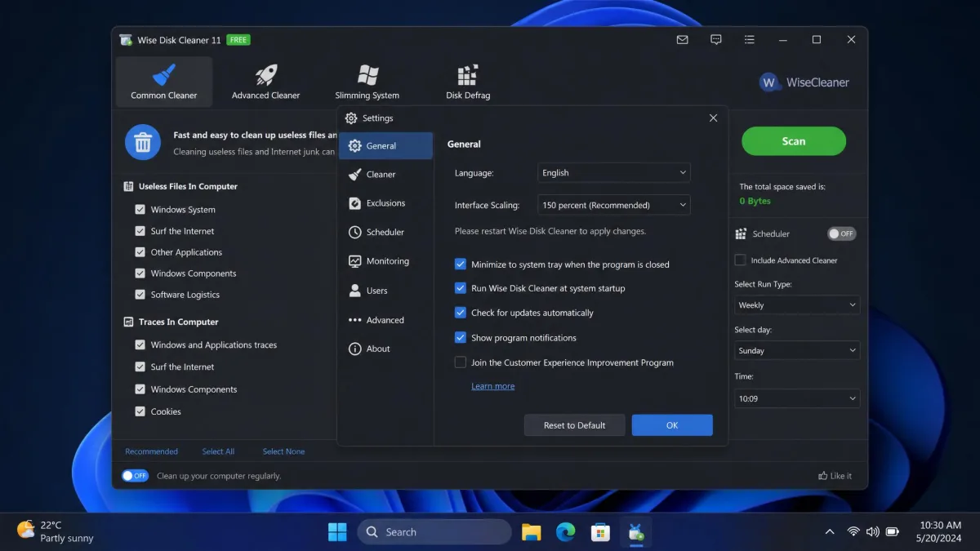Click the Select None link

(283, 451)
